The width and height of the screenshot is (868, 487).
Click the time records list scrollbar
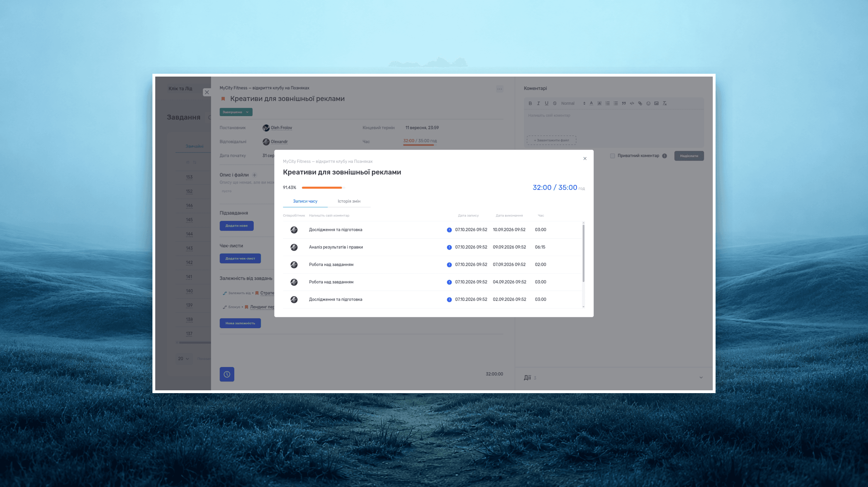coord(583,253)
